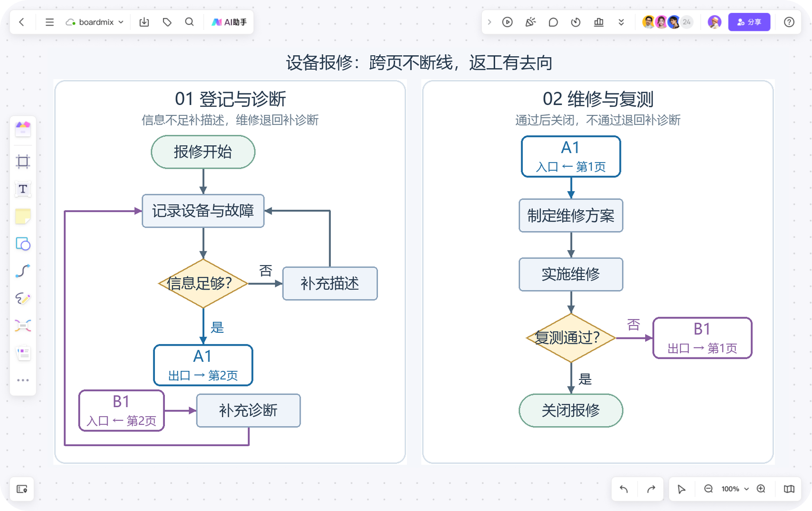Select the sticky note tool

(x=23, y=216)
